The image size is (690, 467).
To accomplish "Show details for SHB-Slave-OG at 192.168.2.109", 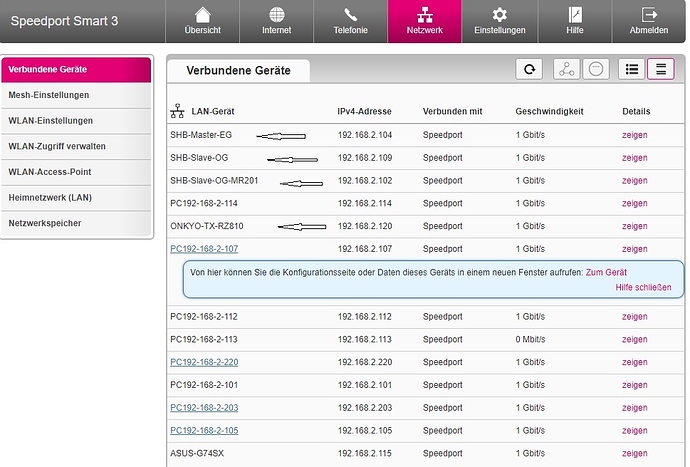I will 635,158.
